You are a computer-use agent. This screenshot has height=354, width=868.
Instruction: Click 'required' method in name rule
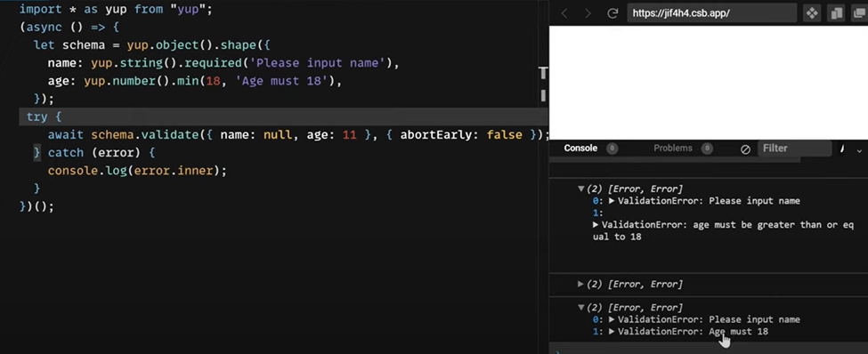point(214,63)
